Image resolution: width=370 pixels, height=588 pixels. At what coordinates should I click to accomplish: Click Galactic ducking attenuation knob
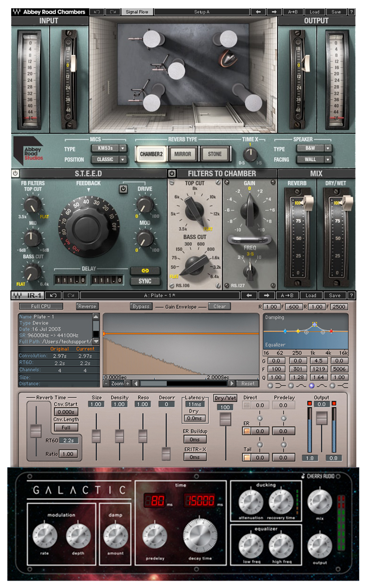click(x=251, y=502)
